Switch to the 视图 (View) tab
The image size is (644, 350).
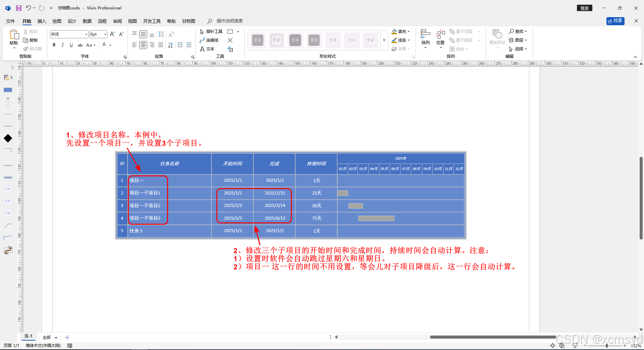(x=132, y=21)
